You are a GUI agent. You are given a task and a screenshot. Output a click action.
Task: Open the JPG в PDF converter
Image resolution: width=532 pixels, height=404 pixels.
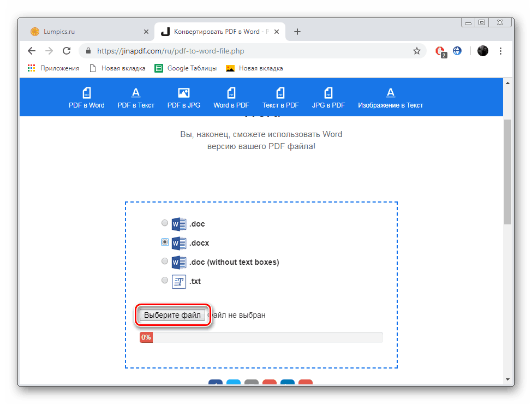[x=328, y=98]
